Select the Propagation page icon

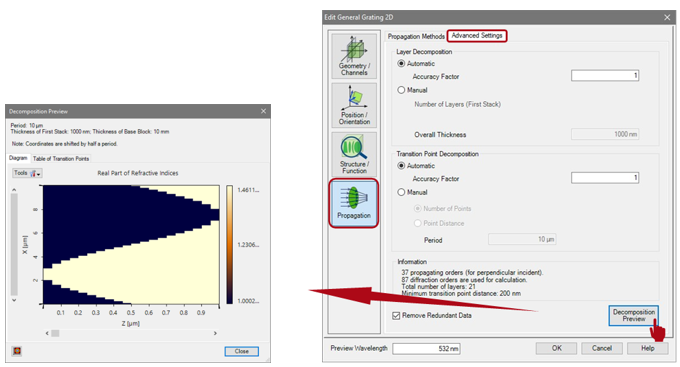tap(354, 203)
